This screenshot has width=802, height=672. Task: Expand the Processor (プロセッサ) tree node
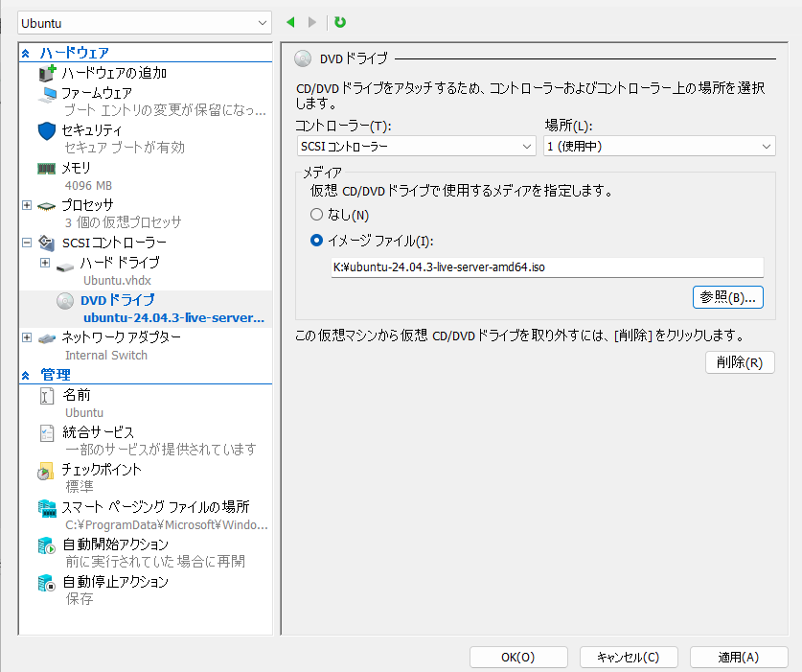[x=27, y=205]
